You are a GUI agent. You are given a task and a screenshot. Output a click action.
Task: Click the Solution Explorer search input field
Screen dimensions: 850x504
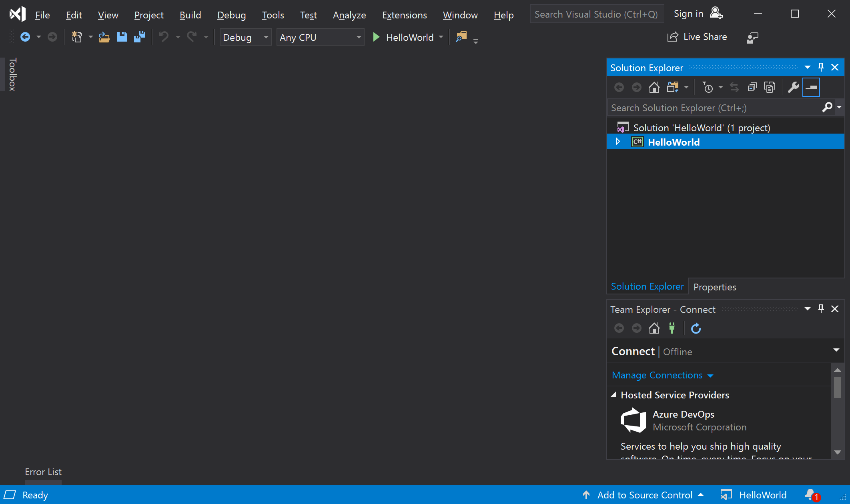tap(716, 107)
